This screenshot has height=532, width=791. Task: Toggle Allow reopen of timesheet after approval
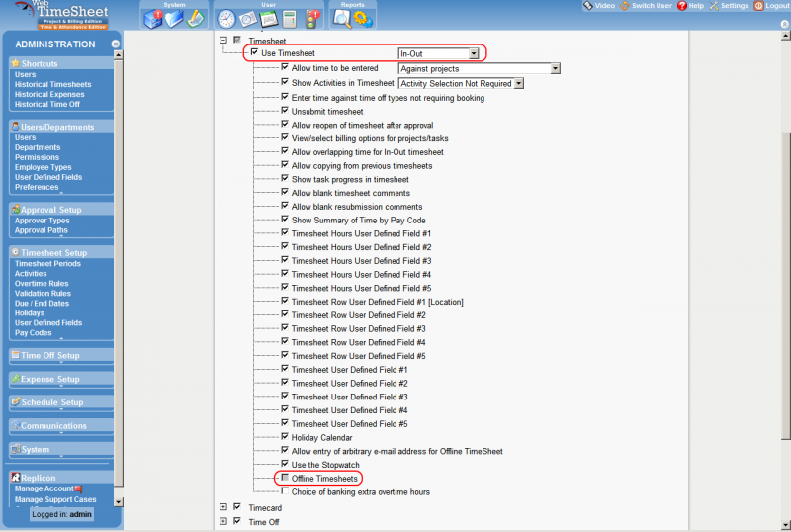285,125
